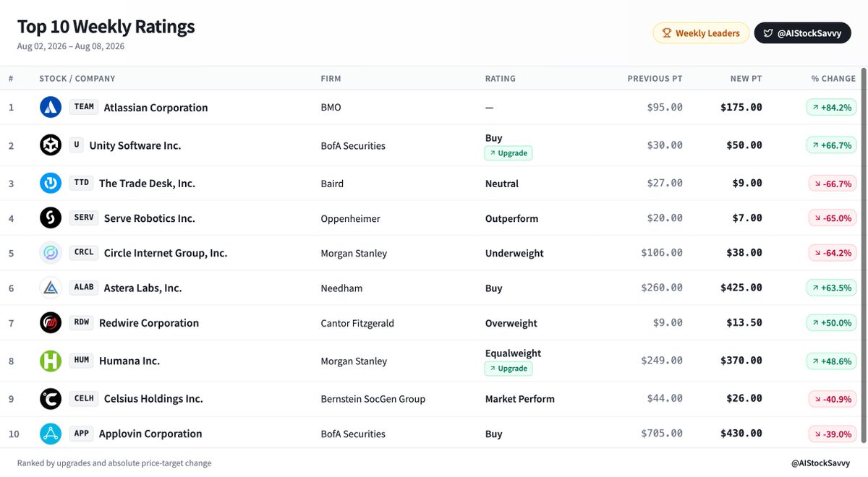Click the +63.5% change badge
Image resolution: width=868 pixels, height=477 pixels.
832,288
